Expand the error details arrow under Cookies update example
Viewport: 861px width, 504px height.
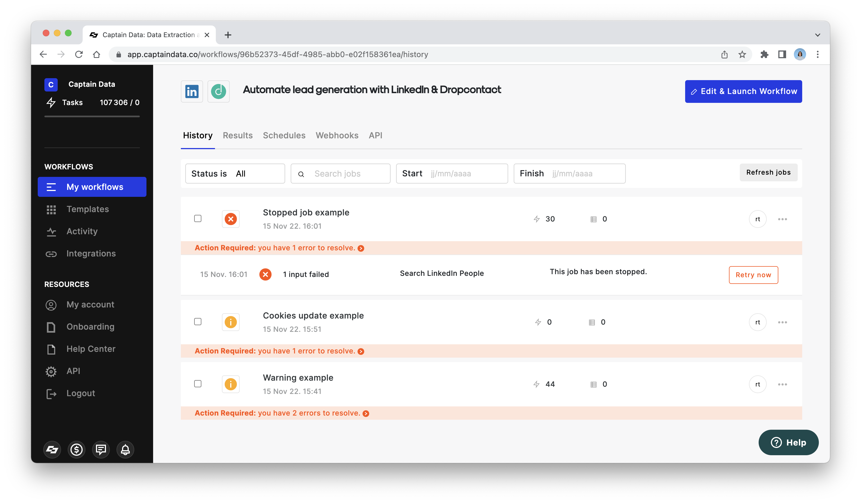361,352
